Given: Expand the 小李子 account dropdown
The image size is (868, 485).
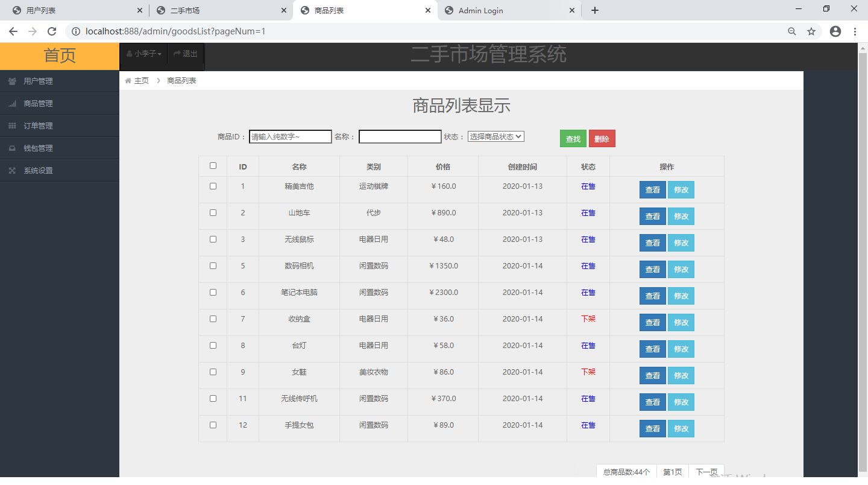Looking at the screenshot, I should coord(143,54).
